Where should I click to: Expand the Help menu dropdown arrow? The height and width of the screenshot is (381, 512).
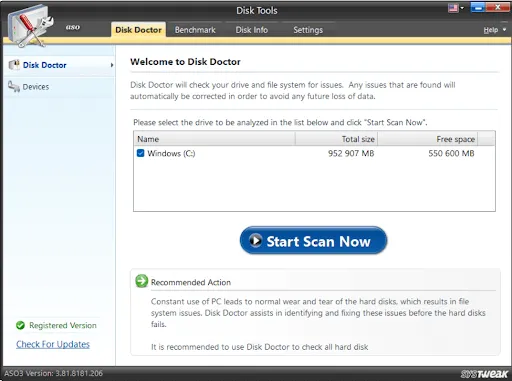[x=504, y=30]
